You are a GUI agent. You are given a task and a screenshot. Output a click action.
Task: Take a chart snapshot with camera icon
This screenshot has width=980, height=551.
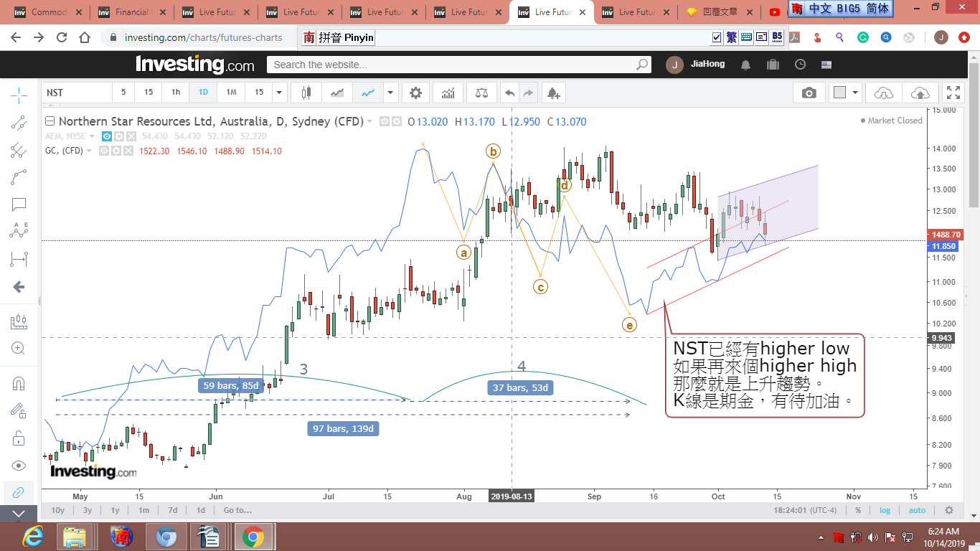809,93
